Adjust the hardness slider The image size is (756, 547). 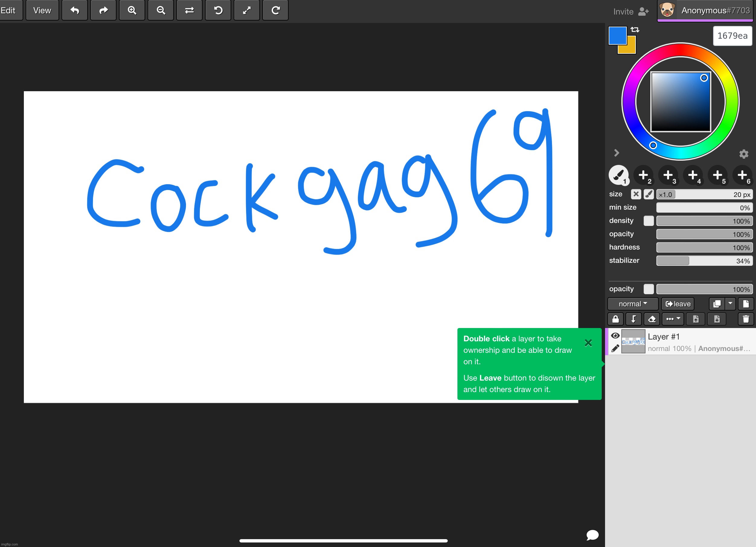point(704,247)
